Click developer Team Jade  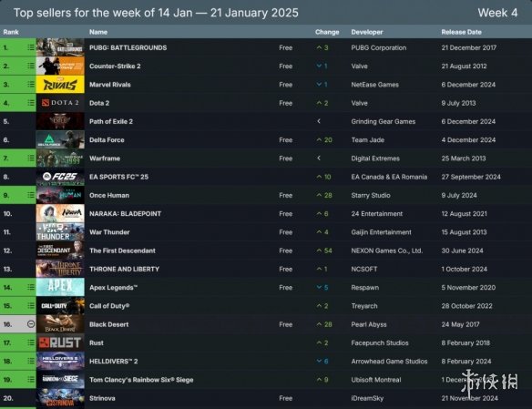point(368,139)
